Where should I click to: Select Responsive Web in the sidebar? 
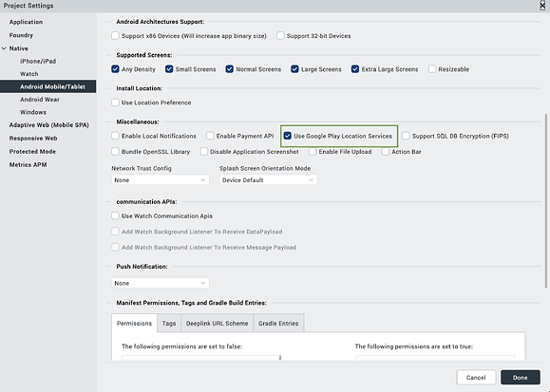33,139
